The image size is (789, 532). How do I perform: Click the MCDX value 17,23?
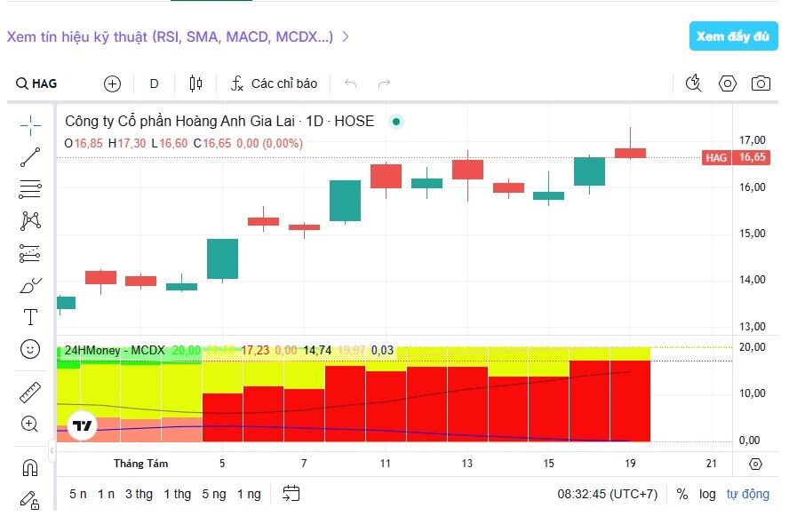[255, 351]
